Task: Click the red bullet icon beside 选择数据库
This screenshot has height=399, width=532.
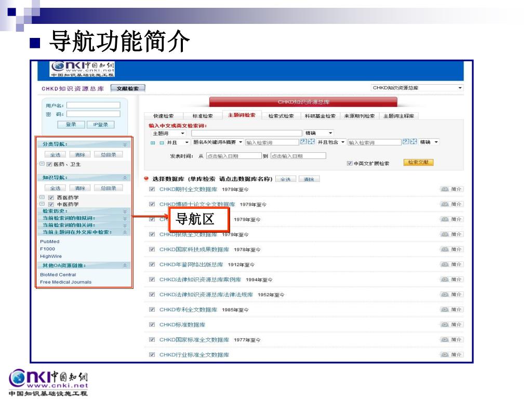Action: pos(147,179)
